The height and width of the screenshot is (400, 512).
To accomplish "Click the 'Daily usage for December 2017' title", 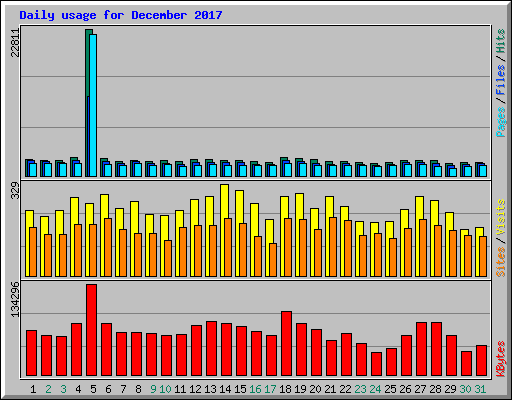I will point(121,15).
